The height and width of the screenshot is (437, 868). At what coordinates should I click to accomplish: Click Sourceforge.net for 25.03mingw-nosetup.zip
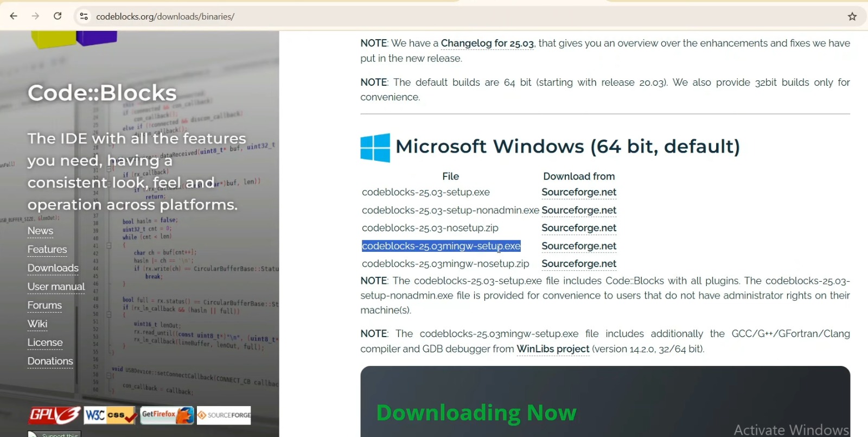pyautogui.click(x=579, y=264)
